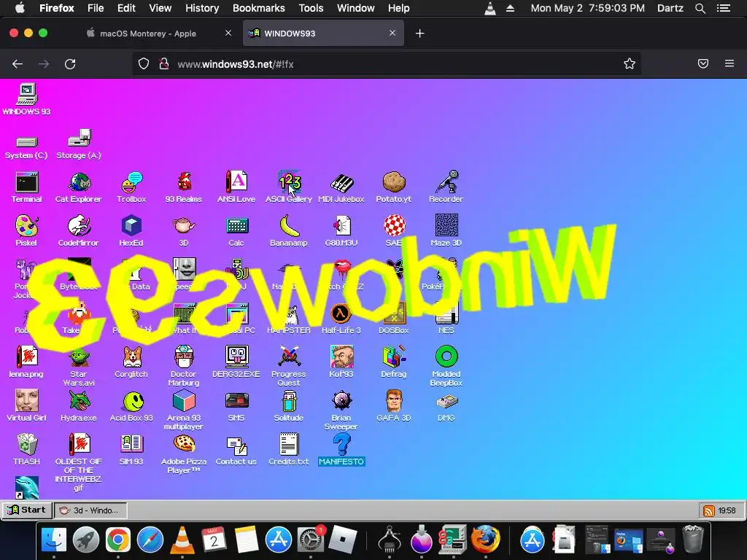Open the DMG handheld emulator icon
Viewport: 747px width, 560px height.
point(446,406)
